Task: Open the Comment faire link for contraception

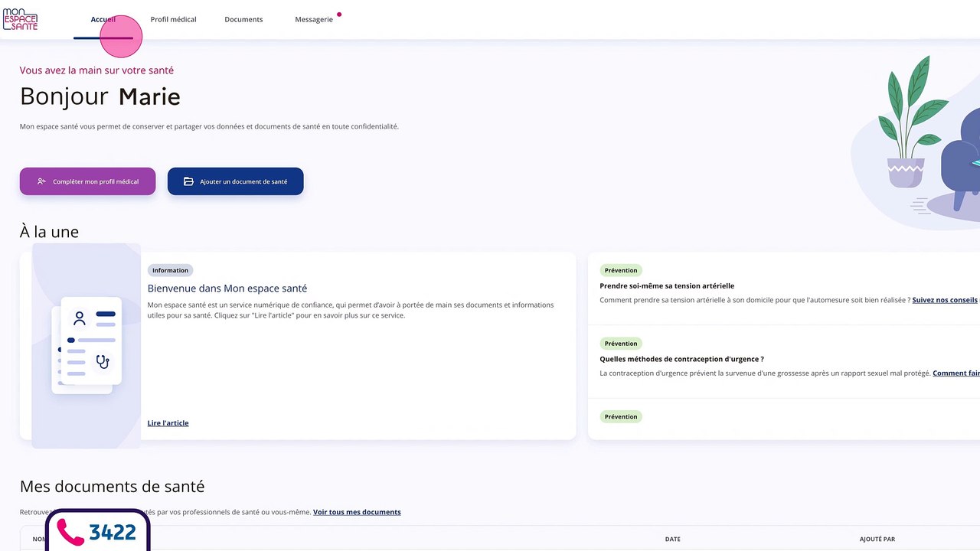Action: 956,373
